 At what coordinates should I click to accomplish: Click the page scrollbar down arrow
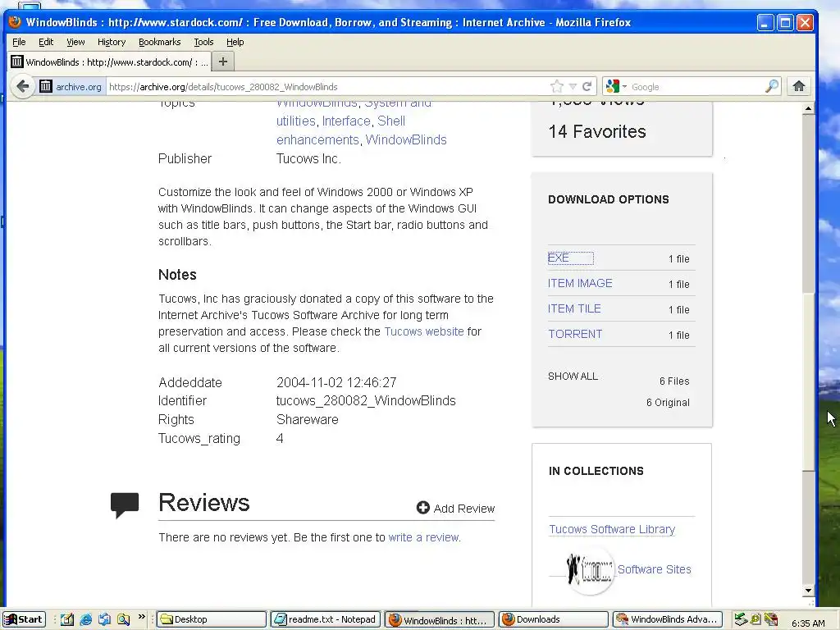click(x=808, y=591)
